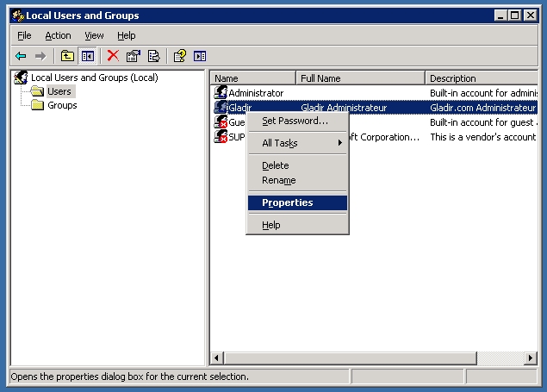
Task: Click the Help toolbar icon
Action: pos(179,56)
